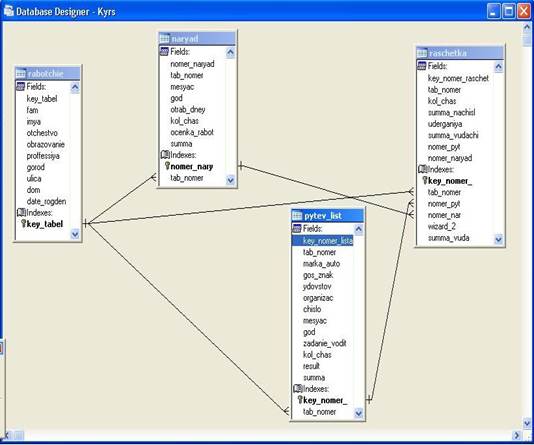
Task: Select the ocenka_rabot field in naryad
Action: [192, 132]
